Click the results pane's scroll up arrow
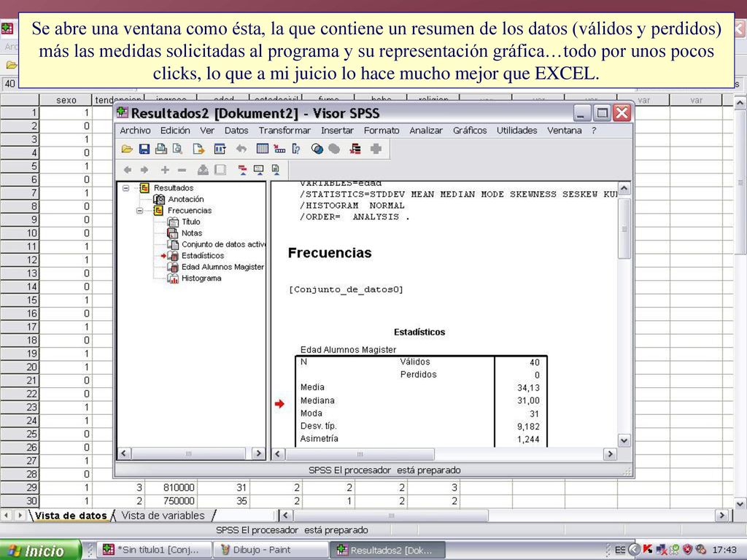This screenshot has width=747, height=560. point(624,189)
